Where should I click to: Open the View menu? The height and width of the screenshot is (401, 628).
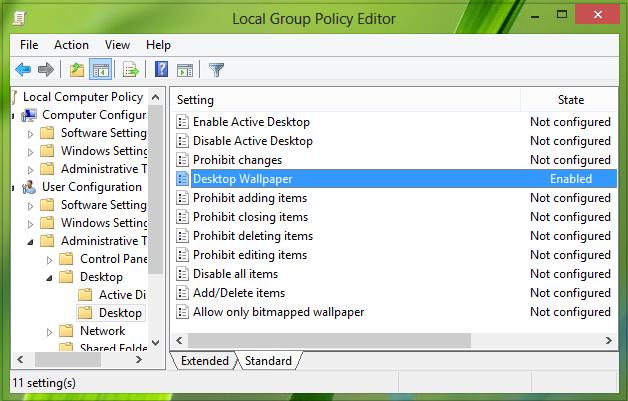click(117, 45)
